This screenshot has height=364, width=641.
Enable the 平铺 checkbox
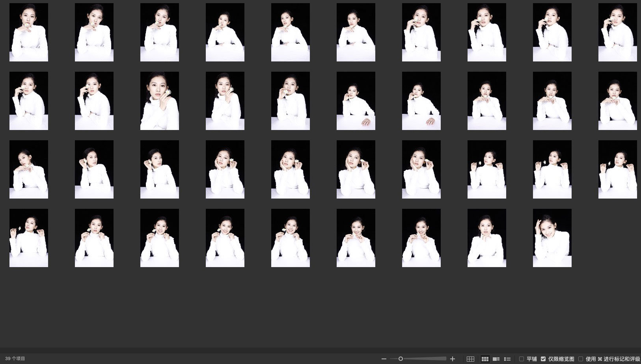[x=522, y=359]
